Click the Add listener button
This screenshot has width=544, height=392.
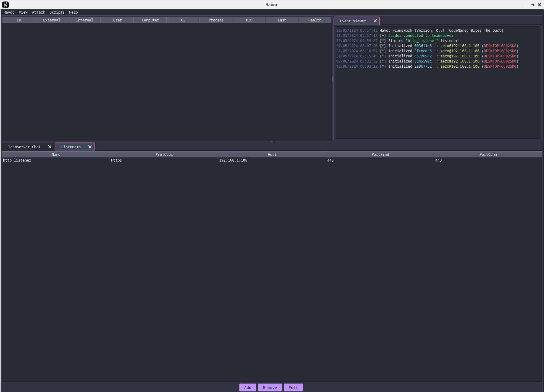(x=248, y=387)
